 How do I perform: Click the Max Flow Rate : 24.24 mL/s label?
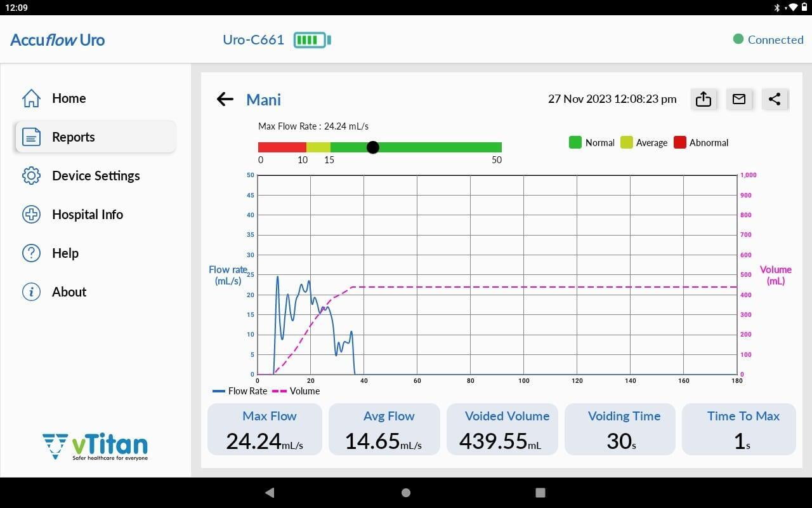[x=313, y=126]
